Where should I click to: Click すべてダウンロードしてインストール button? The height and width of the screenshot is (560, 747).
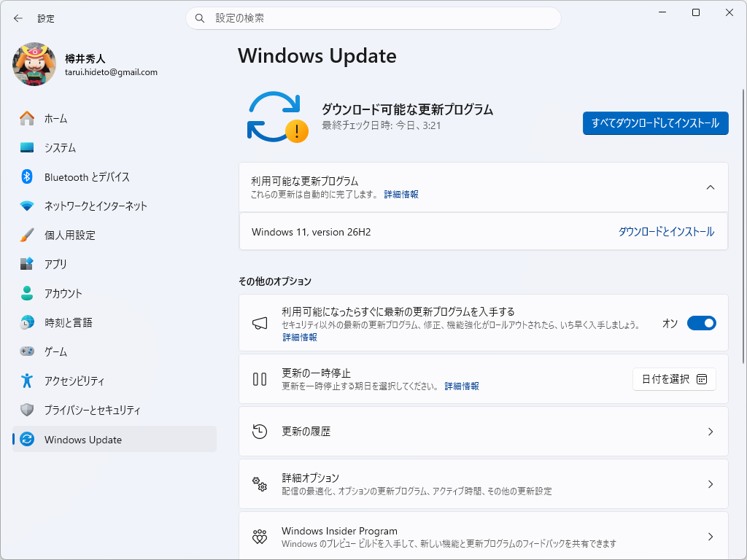click(x=656, y=123)
